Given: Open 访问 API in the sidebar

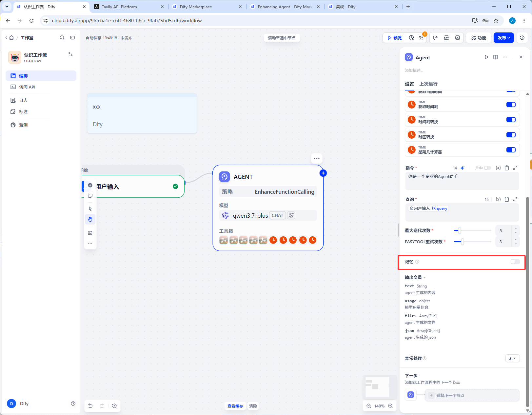Looking at the screenshot, I should [x=41, y=87].
